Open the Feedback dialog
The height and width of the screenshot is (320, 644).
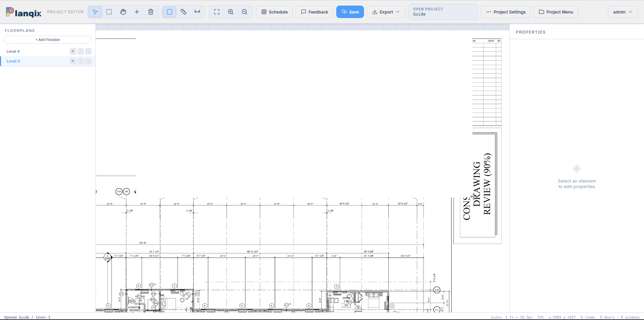coord(314,12)
